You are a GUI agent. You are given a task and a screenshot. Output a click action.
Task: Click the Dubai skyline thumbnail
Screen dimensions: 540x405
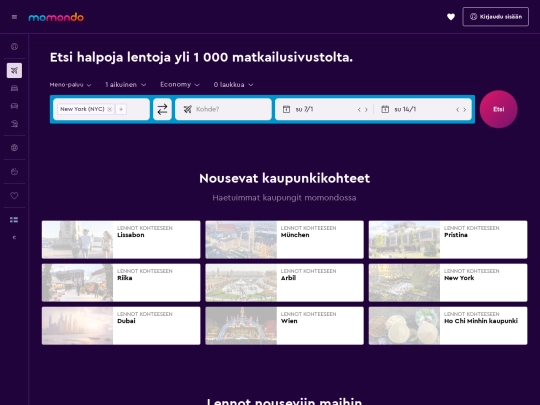[x=77, y=326]
